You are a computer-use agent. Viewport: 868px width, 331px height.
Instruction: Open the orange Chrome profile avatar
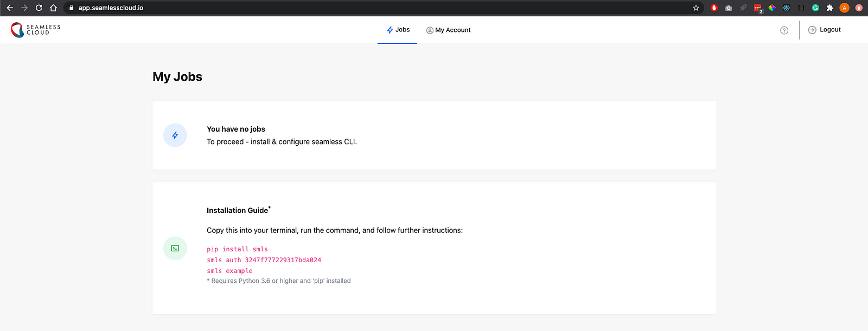844,8
